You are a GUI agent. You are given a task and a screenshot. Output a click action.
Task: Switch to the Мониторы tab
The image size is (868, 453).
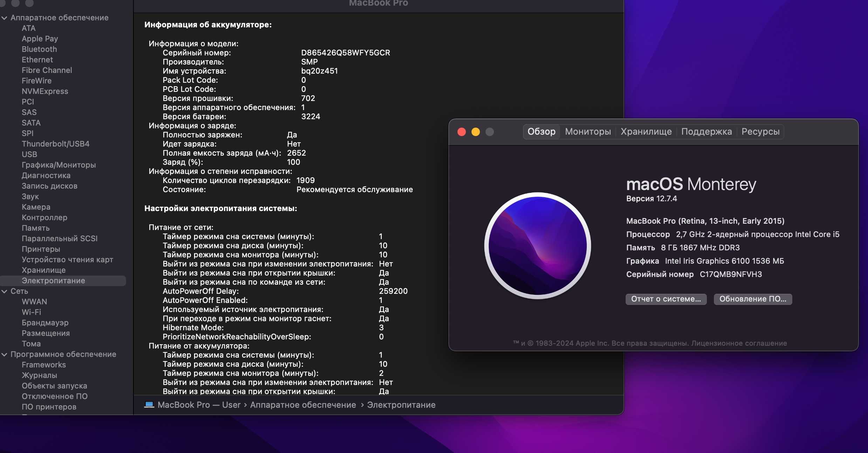(588, 132)
